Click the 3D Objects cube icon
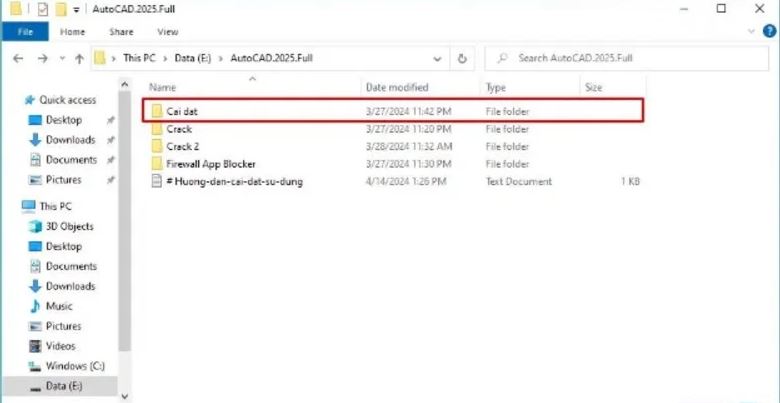780x403 pixels. point(35,226)
